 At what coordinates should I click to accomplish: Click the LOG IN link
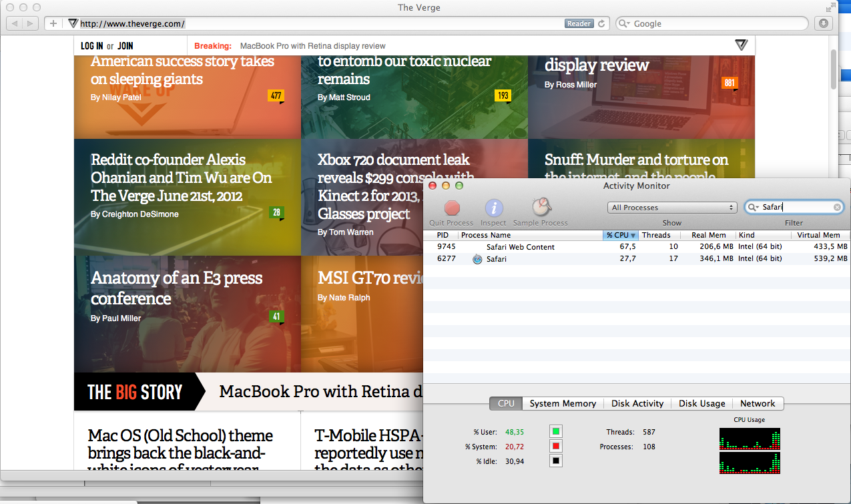[92, 46]
